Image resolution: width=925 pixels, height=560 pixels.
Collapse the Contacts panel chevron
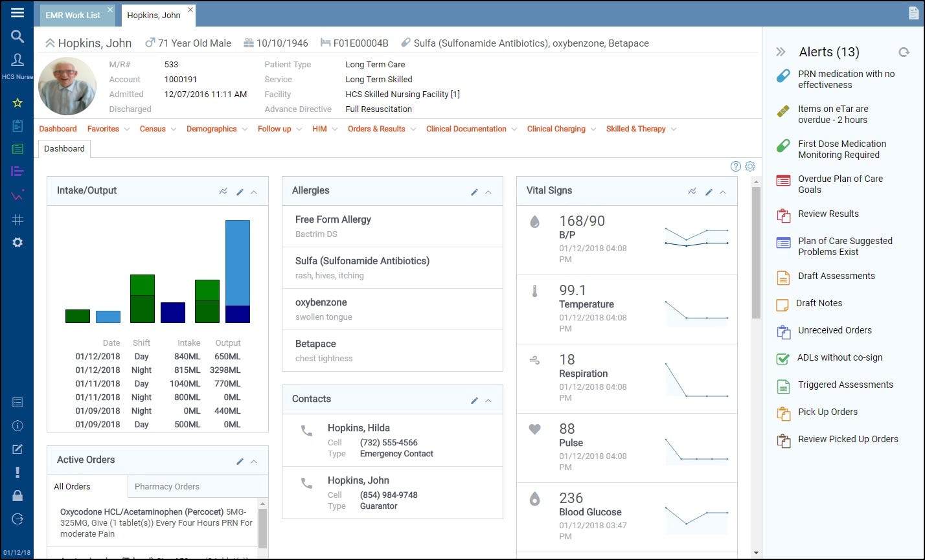tap(489, 399)
